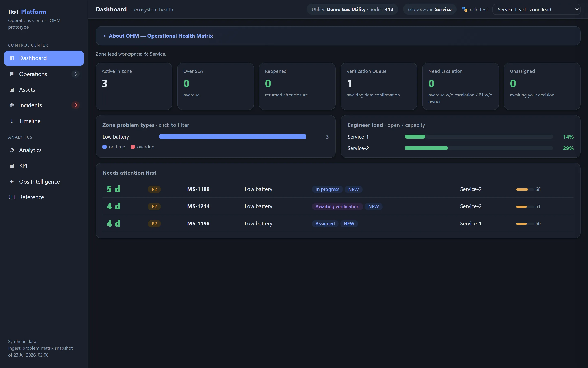The height and width of the screenshot is (368, 588).
Task: Click the Incidents sidebar icon
Action: point(12,105)
